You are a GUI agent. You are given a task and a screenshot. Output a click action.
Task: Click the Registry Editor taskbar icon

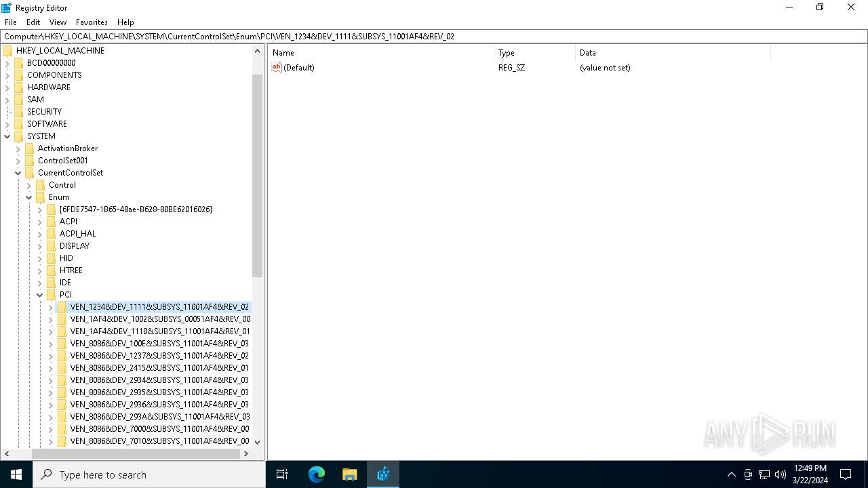point(383,474)
